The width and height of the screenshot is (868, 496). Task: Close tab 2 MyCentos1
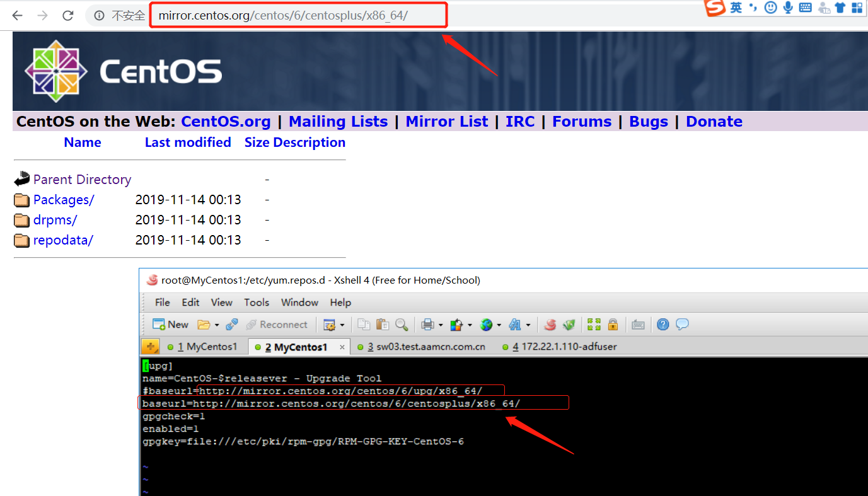pos(342,347)
